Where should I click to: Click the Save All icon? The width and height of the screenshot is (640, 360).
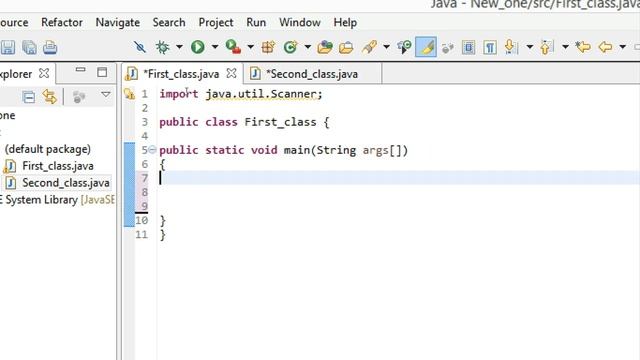click(29, 47)
